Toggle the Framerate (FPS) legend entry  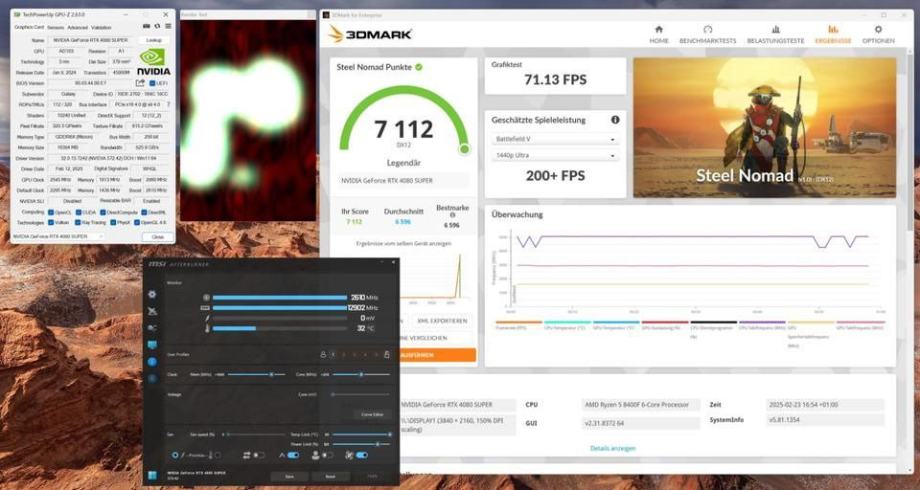coord(519,325)
